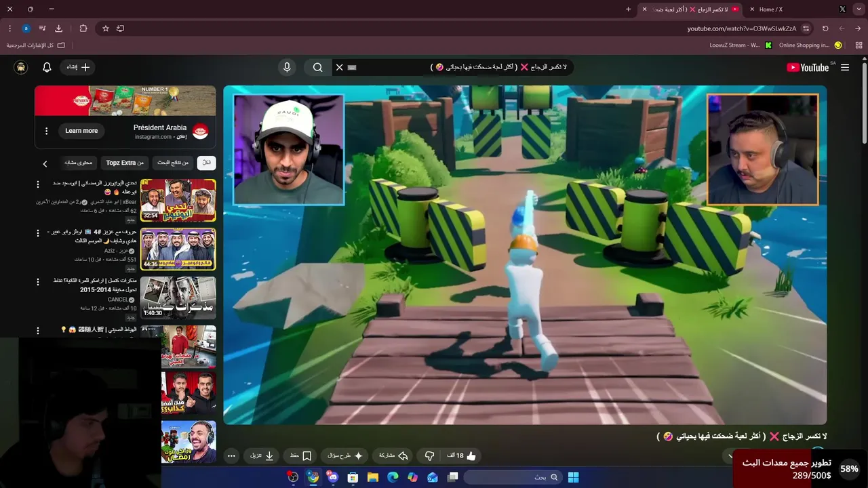868x488 pixels.
Task: Open all bookmarks folder (كل الإشارات المرجعية)
Action: 36,45
